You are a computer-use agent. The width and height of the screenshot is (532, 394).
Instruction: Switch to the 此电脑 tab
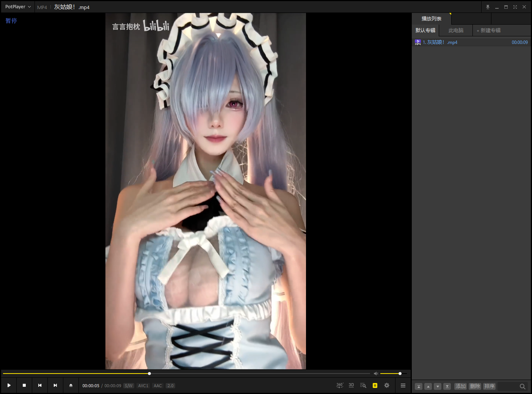456,30
